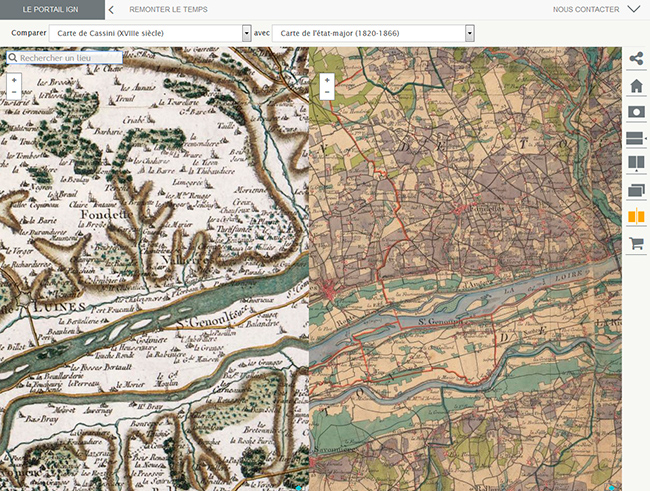
Task: Click 'Bas Bray' label on Cassini map
Action: pos(41,419)
